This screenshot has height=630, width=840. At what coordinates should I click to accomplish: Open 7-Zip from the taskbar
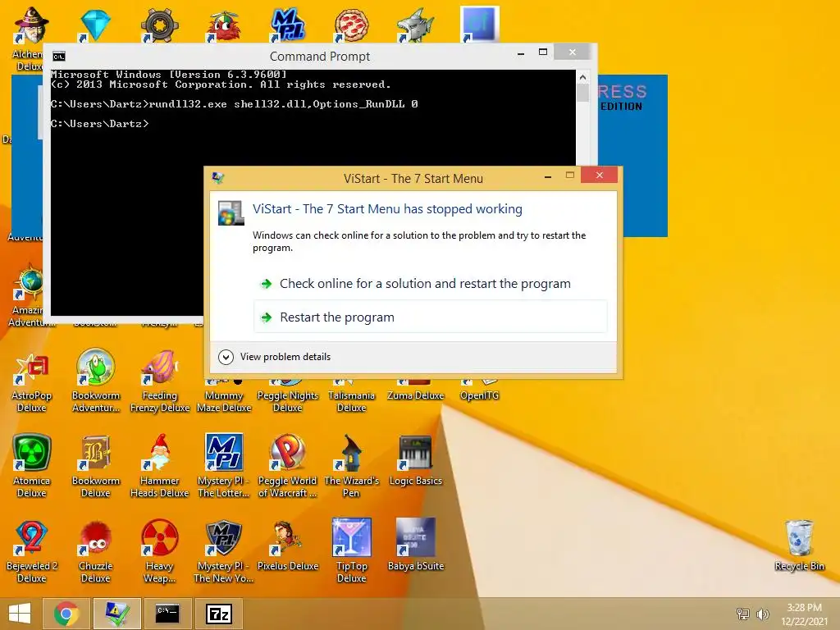click(218, 614)
